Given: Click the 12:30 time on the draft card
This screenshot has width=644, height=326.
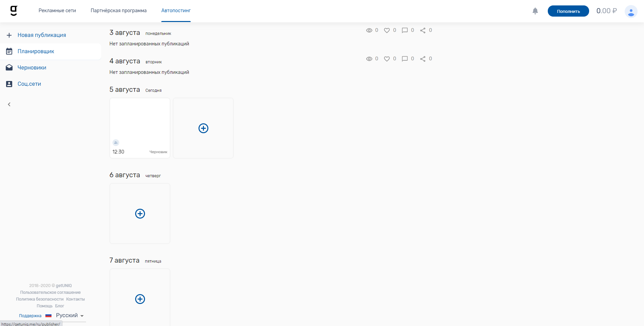Looking at the screenshot, I should click(x=118, y=152).
